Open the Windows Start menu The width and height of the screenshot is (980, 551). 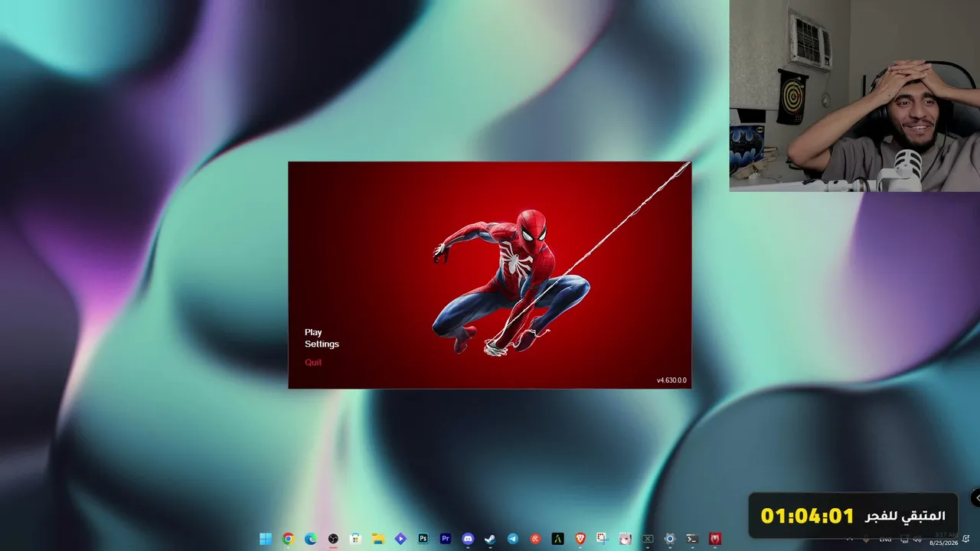[x=265, y=539]
